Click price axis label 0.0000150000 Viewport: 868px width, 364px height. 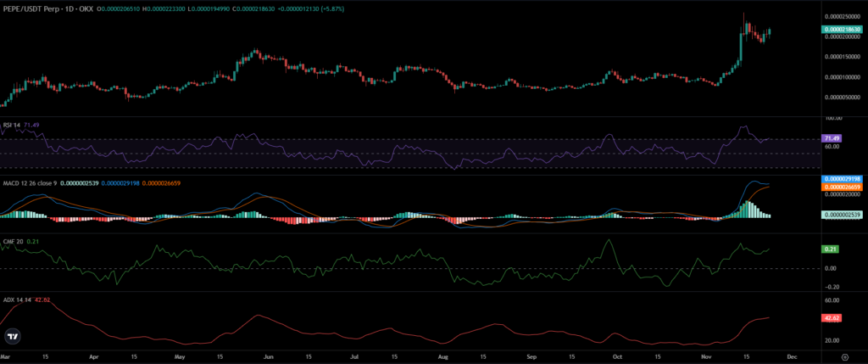click(x=842, y=57)
